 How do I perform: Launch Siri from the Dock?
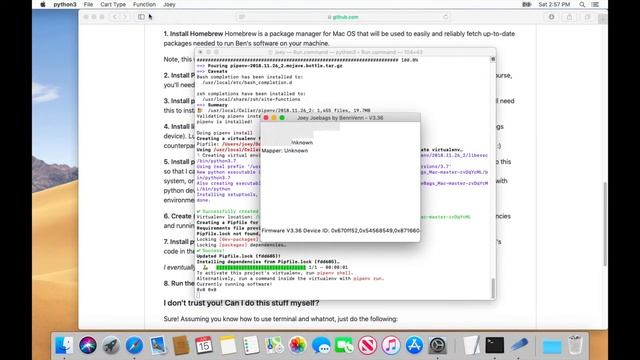click(88, 345)
